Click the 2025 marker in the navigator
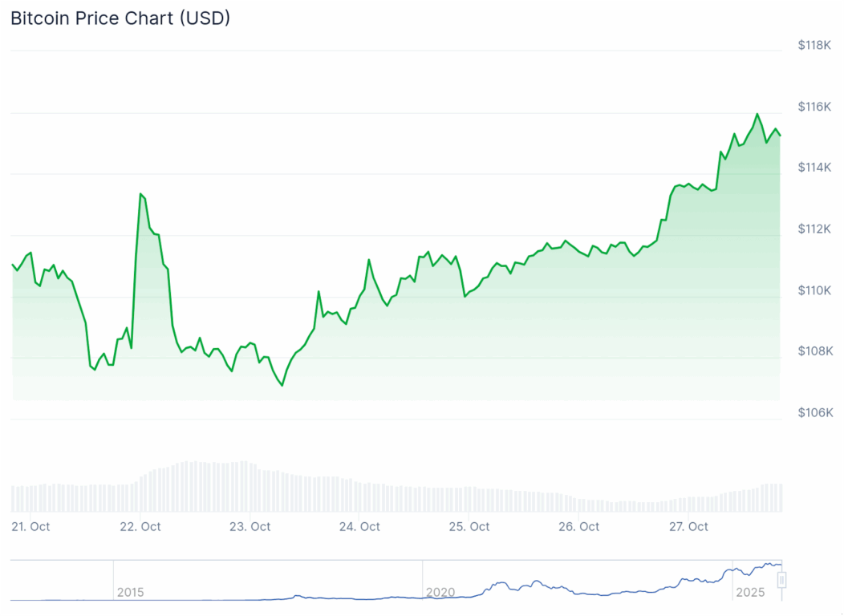The height and width of the screenshot is (616, 844). click(752, 592)
